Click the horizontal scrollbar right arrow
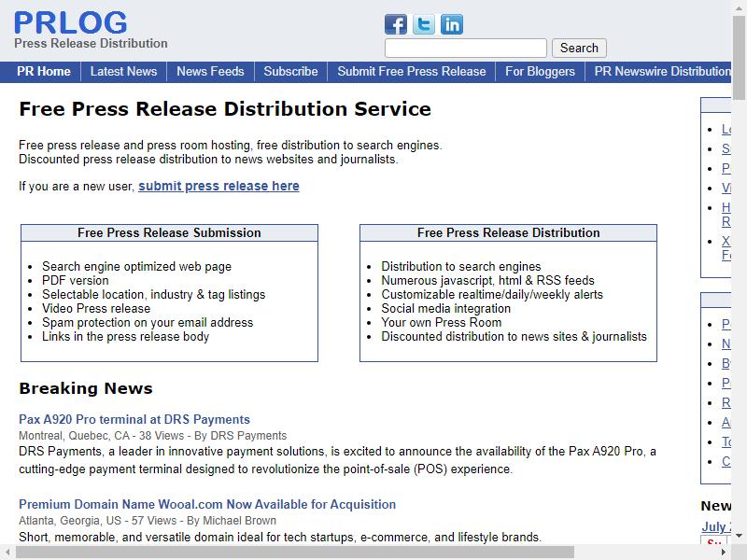The height and width of the screenshot is (560, 747). coord(724,553)
